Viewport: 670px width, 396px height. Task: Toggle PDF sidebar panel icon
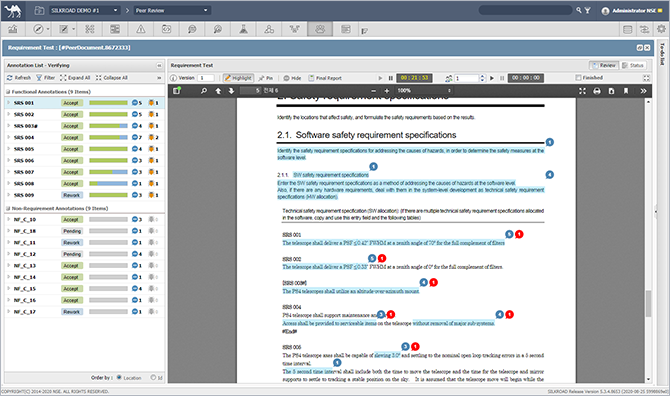click(x=177, y=90)
